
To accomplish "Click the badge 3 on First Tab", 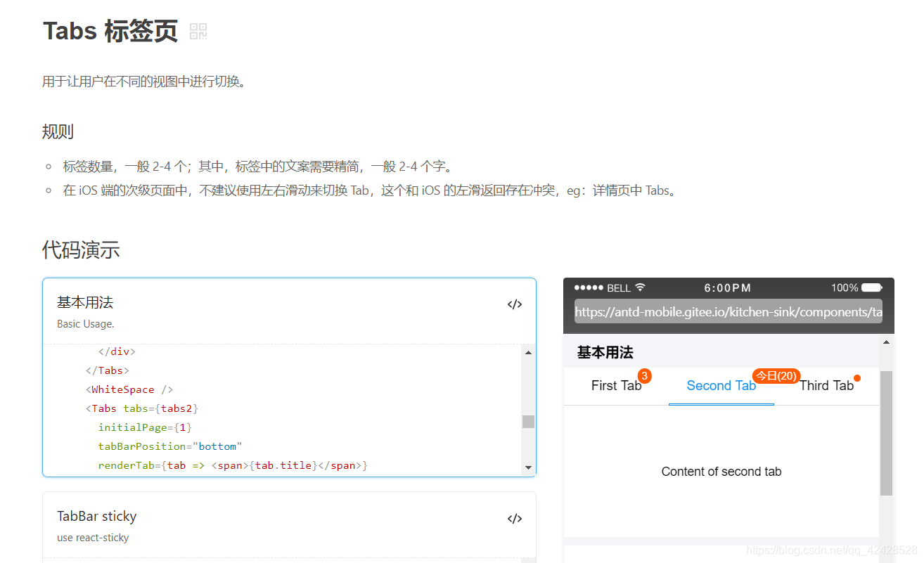I will [644, 376].
